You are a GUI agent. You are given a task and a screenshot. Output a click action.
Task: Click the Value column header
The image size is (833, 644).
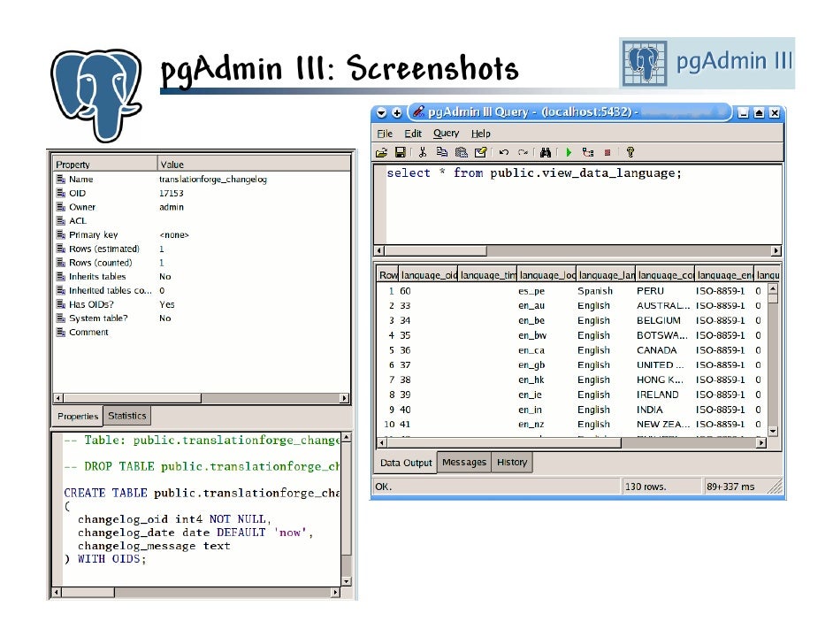[254, 164]
